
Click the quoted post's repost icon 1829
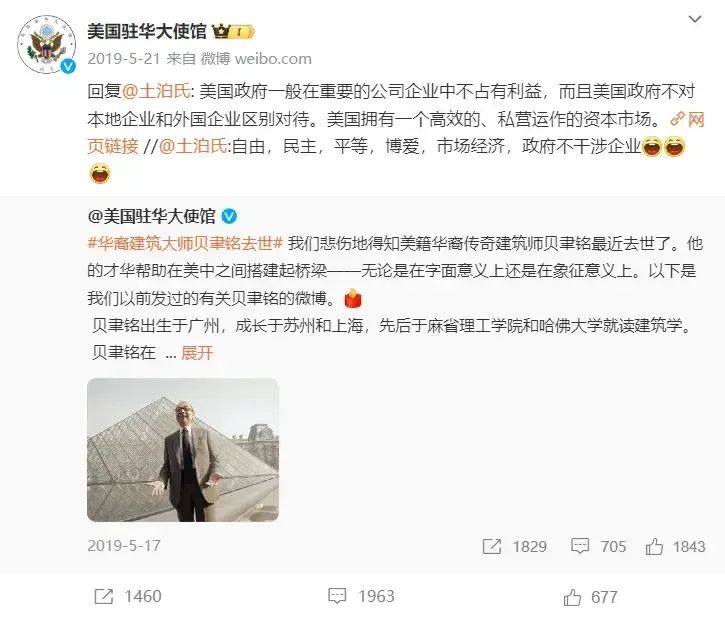[x=492, y=546]
